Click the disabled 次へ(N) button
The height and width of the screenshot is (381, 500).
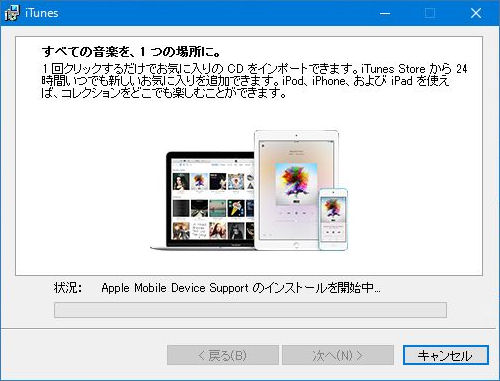pos(338,355)
